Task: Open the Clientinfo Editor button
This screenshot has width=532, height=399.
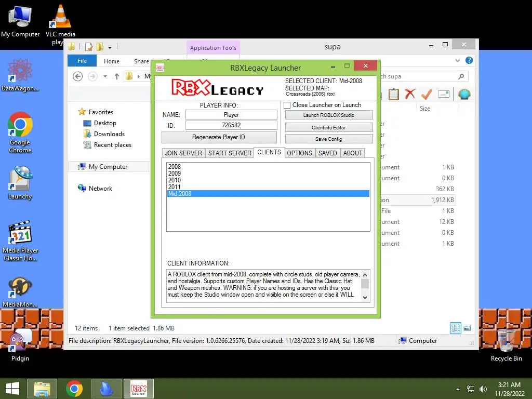Action: coord(329,128)
